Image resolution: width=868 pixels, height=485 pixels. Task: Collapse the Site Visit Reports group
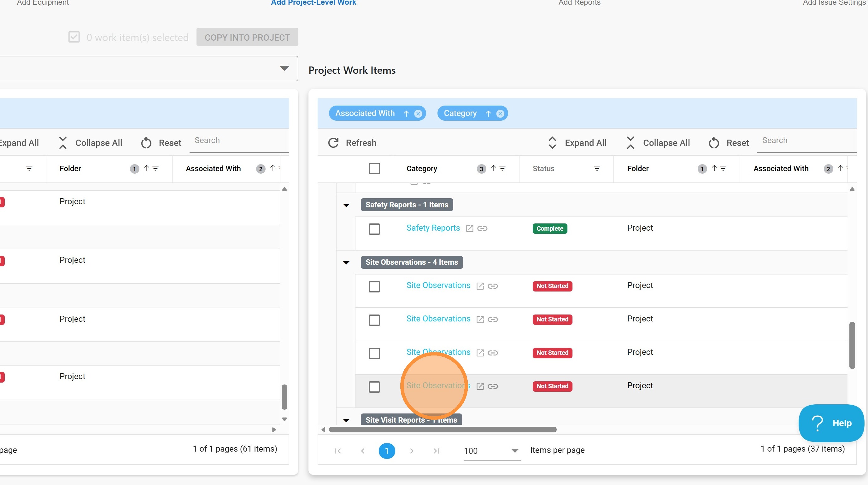point(346,420)
